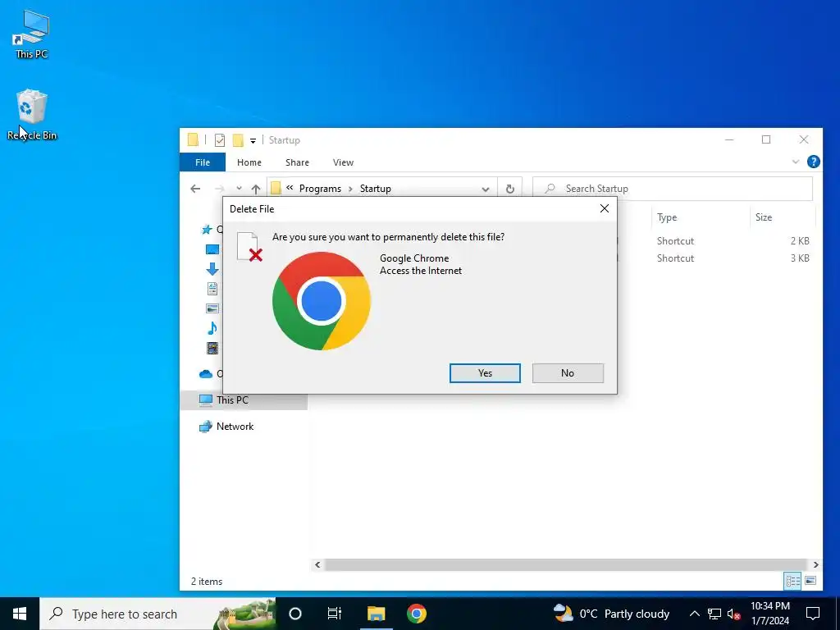Launch Google Chrome from the taskbar

click(416, 614)
